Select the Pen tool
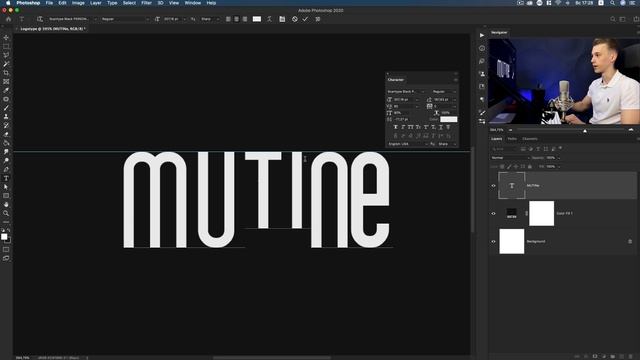Viewport: 640px width, 360px height. [x=6, y=169]
